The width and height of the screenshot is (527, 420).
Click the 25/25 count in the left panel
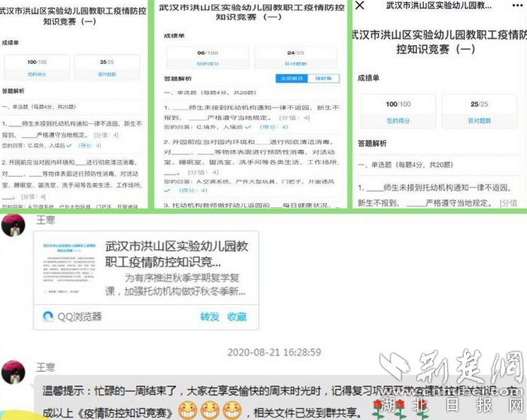pyautogui.click(x=107, y=62)
